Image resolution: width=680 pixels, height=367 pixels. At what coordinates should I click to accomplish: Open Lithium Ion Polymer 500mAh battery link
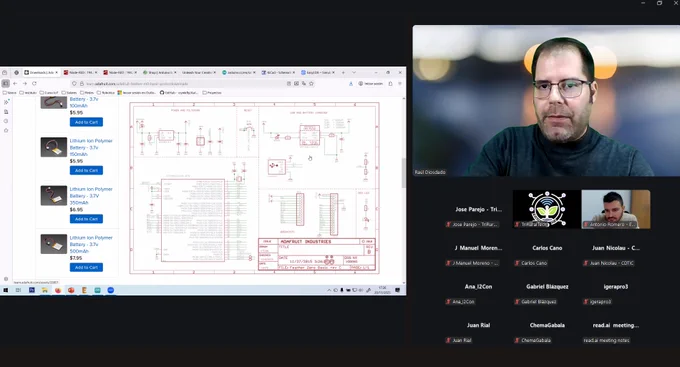pyautogui.click(x=91, y=244)
